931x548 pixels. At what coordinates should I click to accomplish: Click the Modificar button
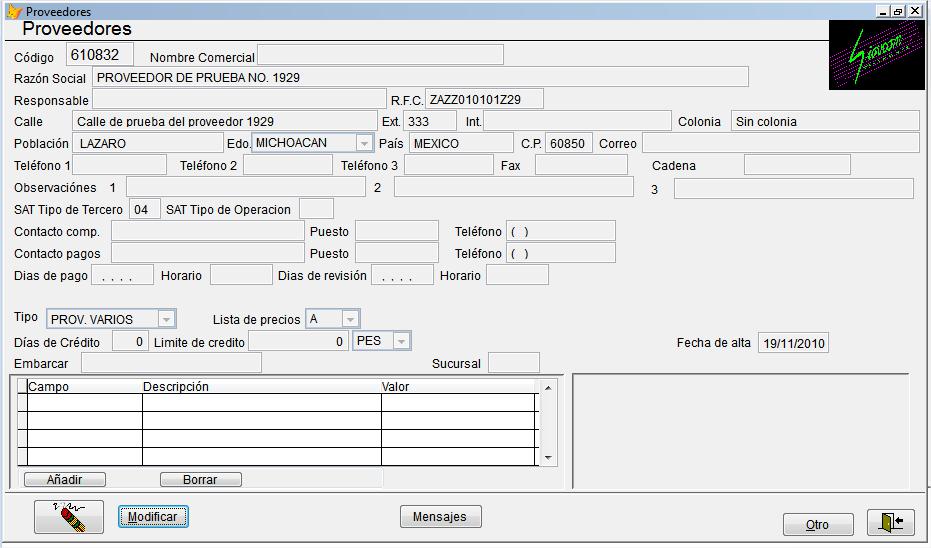[x=153, y=517]
